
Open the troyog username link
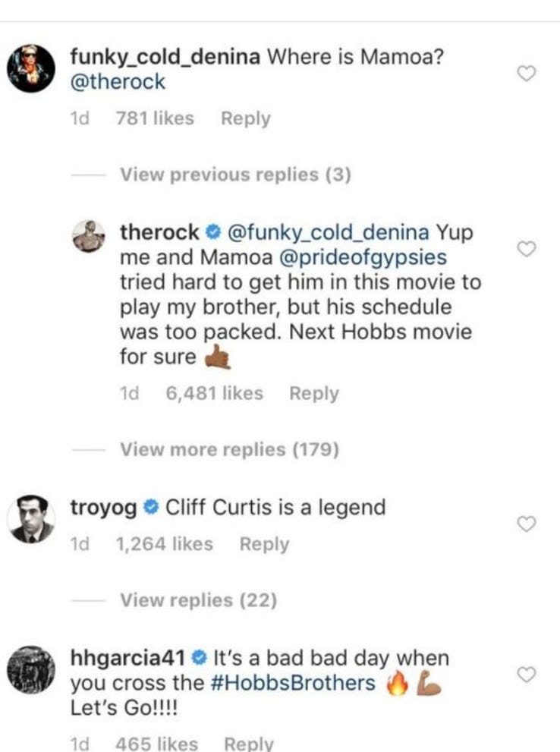(103, 507)
